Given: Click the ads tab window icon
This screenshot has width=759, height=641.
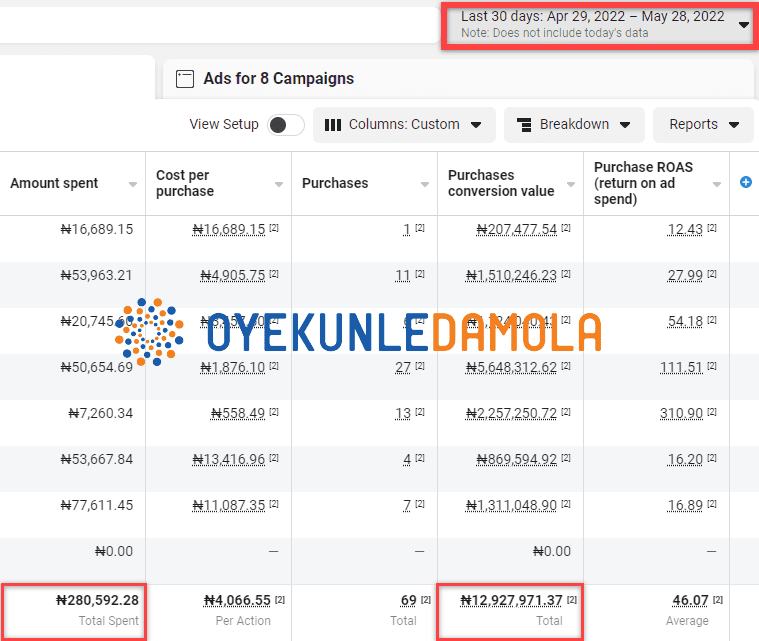Looking at the screenshot, I should click(x=185, y=78).
